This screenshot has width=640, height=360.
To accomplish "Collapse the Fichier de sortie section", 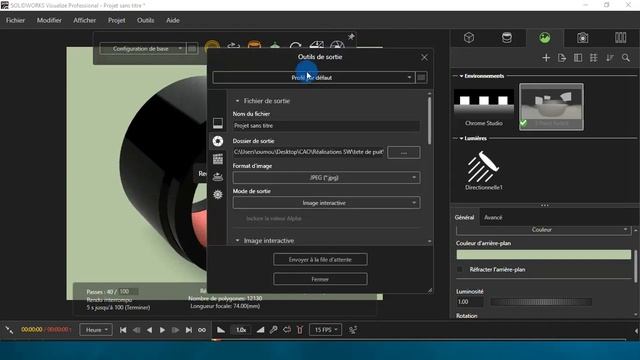I will coord(237,101).
